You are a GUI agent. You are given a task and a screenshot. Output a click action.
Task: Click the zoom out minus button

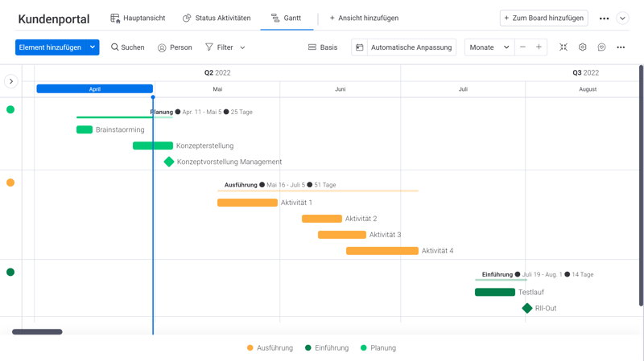pyautogui.click(x=522, y=47)
